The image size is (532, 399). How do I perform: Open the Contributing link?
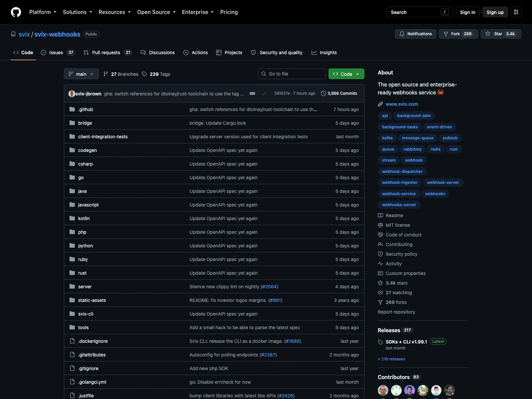pos(395,244)
